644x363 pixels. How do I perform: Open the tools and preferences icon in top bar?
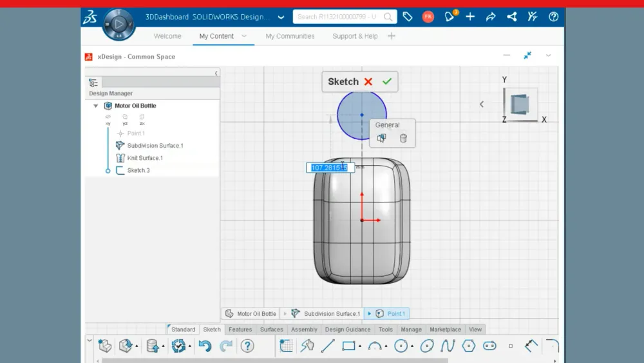point(533,17)
